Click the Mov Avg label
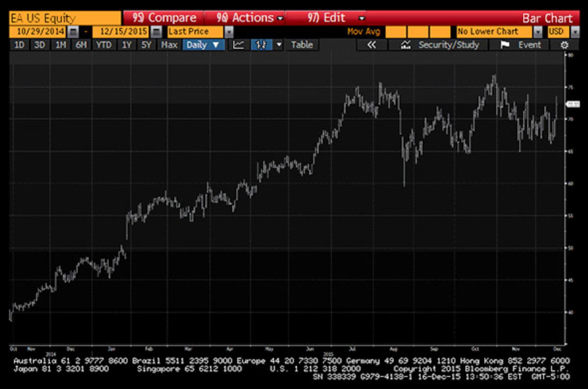Screen dimensions: 588x389 coord(364,32)
